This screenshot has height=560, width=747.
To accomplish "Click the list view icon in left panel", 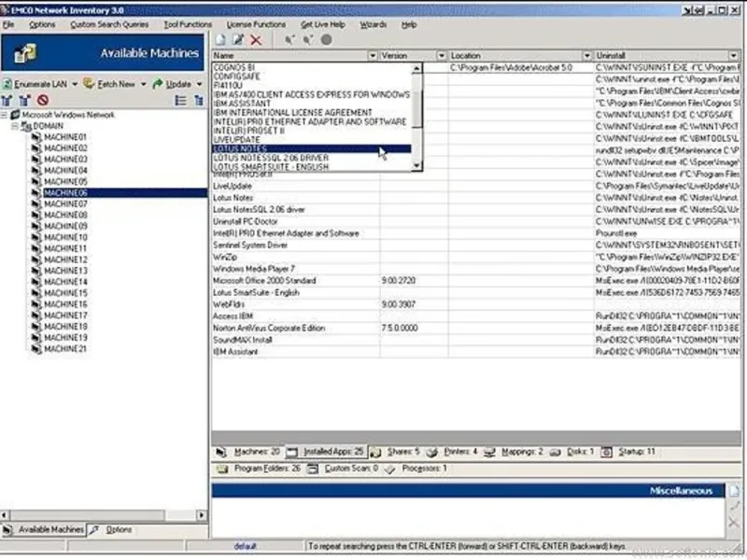I will pyautogui.click(x=180, y=100).
